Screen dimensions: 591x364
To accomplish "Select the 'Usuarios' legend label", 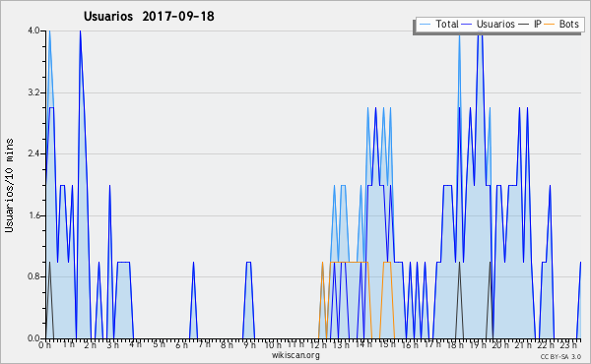I will click(495, 24).
